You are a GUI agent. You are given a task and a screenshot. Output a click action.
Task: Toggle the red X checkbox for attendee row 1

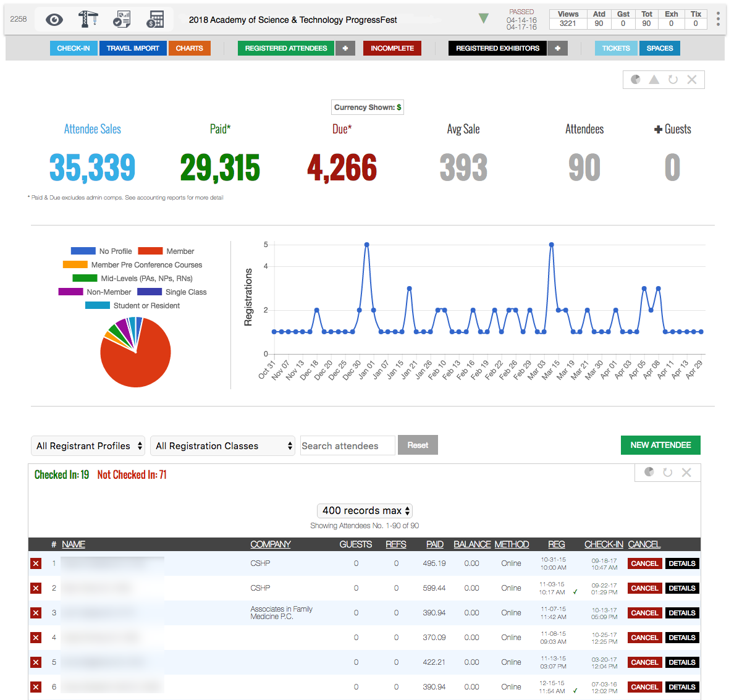tap(36, 563)
